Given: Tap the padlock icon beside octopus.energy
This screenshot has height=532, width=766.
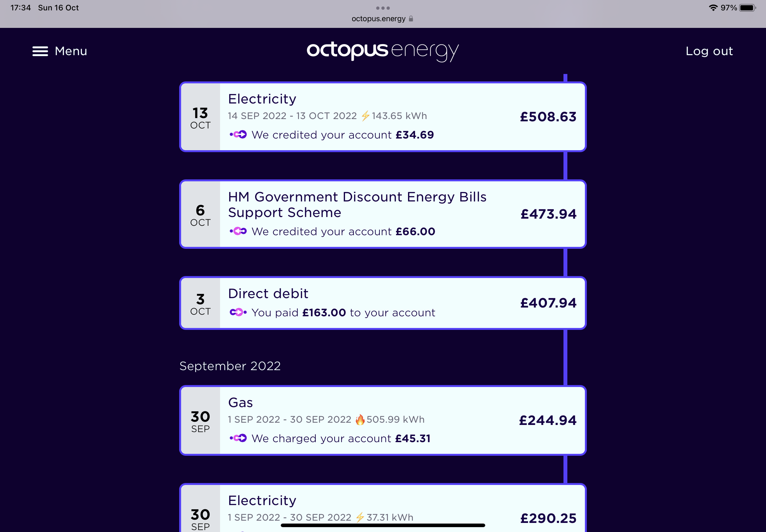Looking at the screenshot, I should [x=411, y=19].
